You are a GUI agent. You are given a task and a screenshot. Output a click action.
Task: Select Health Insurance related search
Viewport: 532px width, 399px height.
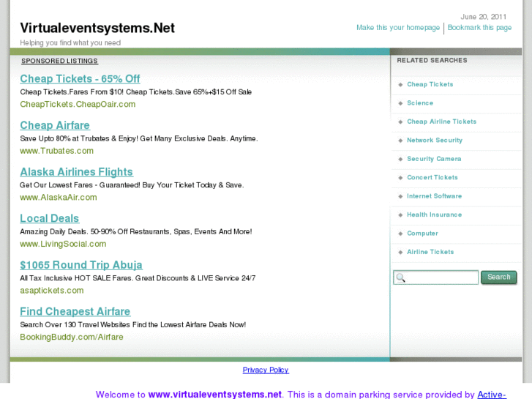point(434,215)
